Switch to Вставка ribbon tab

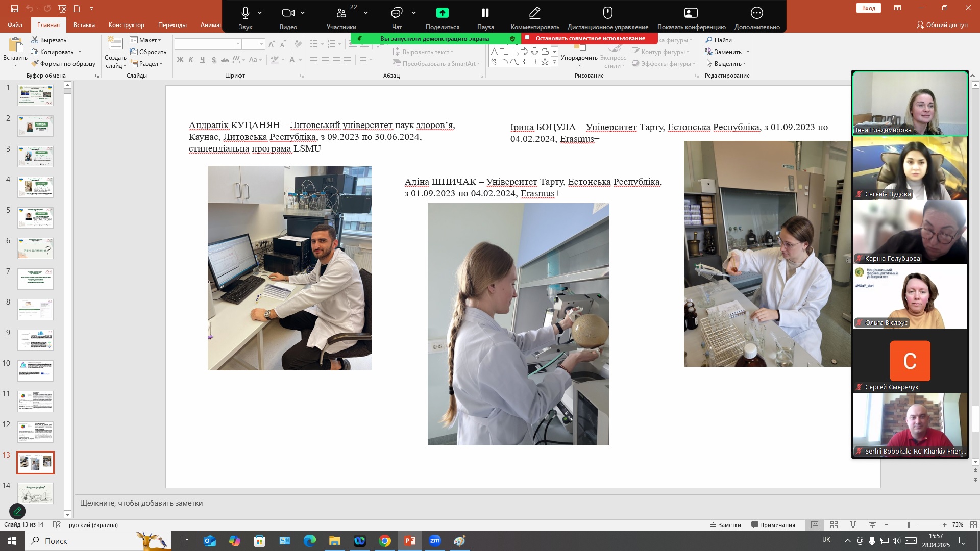pyautogui.click(x=84, y=25)
